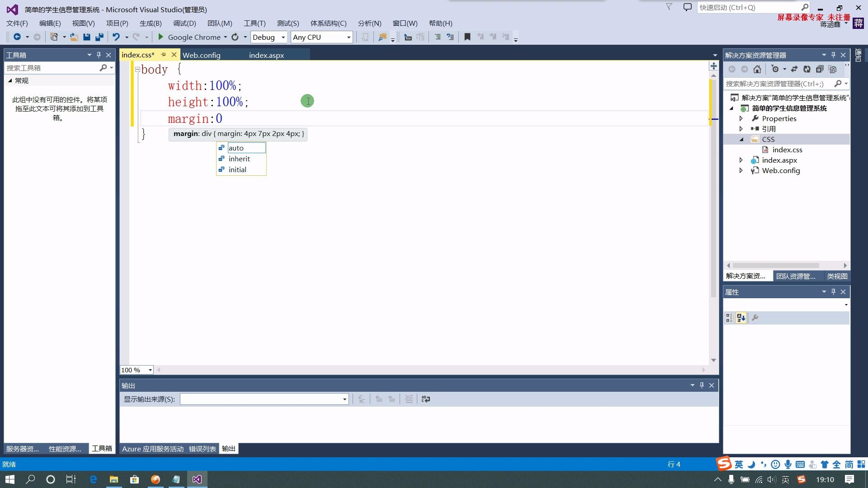868x488 pixels.
Task: Click Home icon in Solution Explorer
Action: (757, 69)
